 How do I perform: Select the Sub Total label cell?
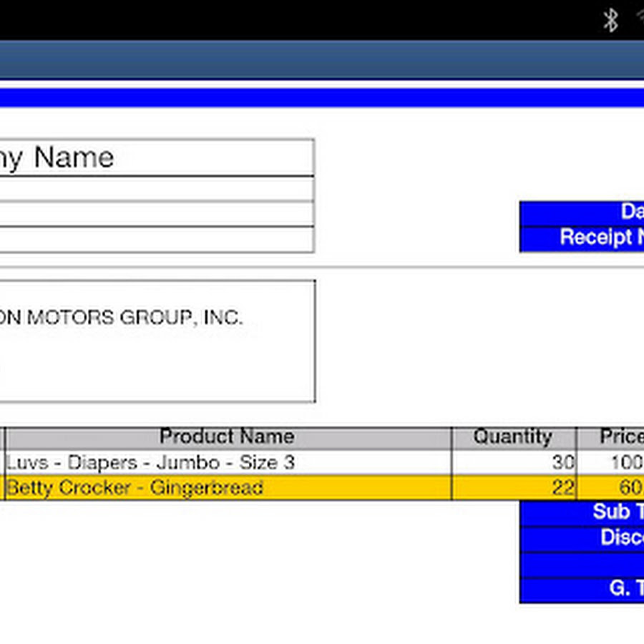(582, 513)
